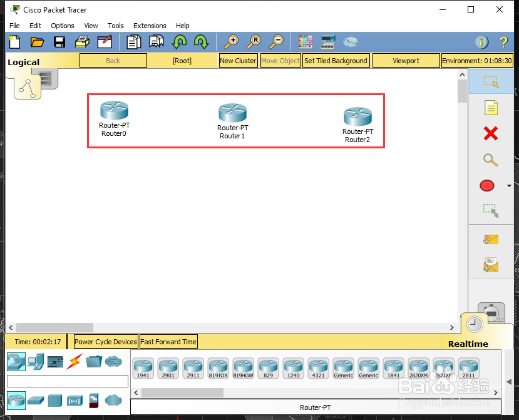Image resolution: width=519 pixels, height=420 pixels.
Task: Expand the shape tool dropdown arrow
Action: 509,186
